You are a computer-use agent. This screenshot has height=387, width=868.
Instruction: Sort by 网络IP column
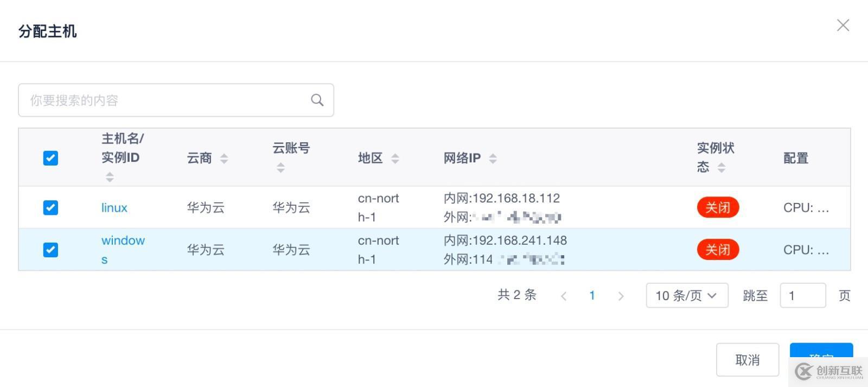coord(493,158)
